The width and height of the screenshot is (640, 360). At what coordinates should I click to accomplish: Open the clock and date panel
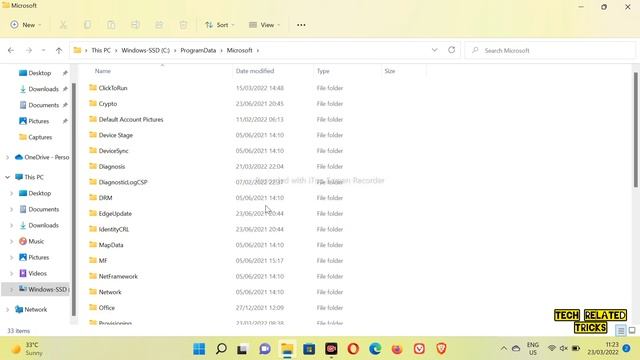(x=603, y=349)
